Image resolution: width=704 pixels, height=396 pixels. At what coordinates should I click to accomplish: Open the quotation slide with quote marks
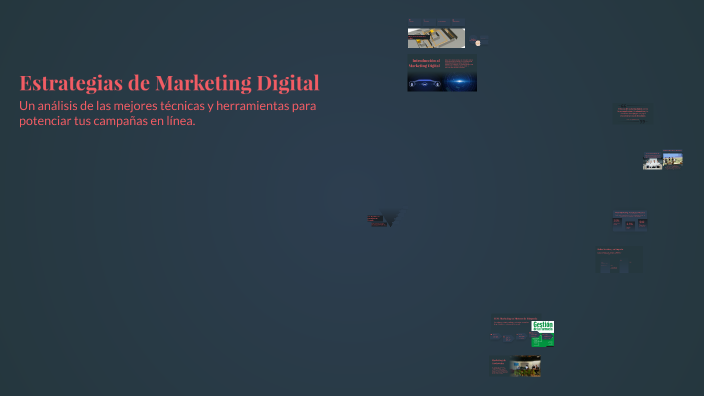tap(633, 114)
